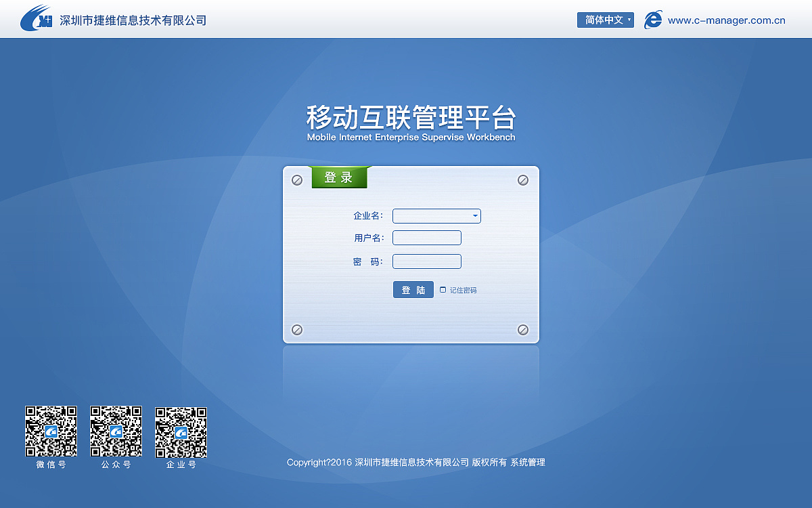Click the 用户名 label
The height and width of the screenshot is (508, 812).
tap(369, 238)
